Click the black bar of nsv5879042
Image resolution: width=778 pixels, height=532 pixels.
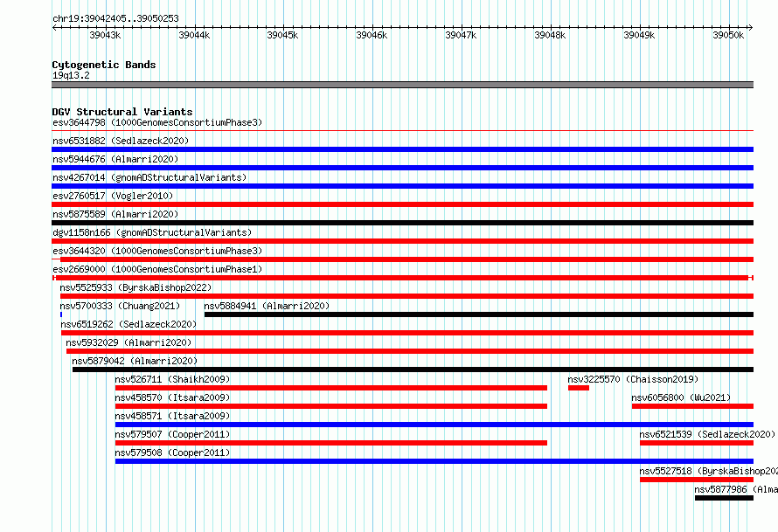413,370
